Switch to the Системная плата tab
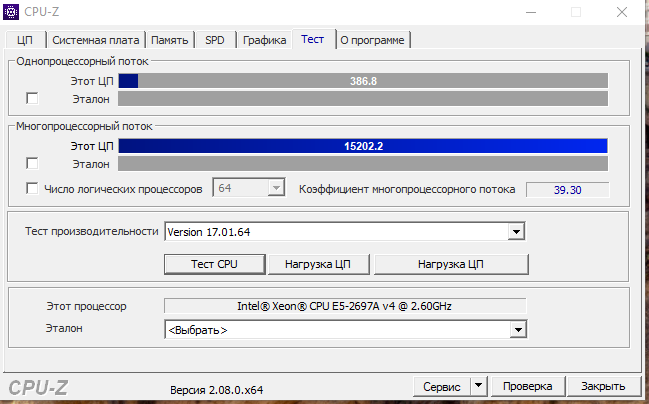 click(x=96, y=40)
